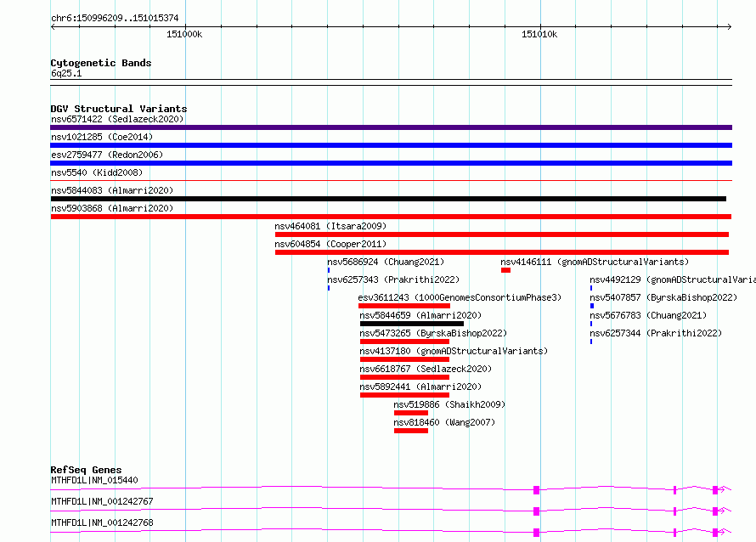Open the nsv5844083 (Almarri2020) label

[x=112, y=190]
